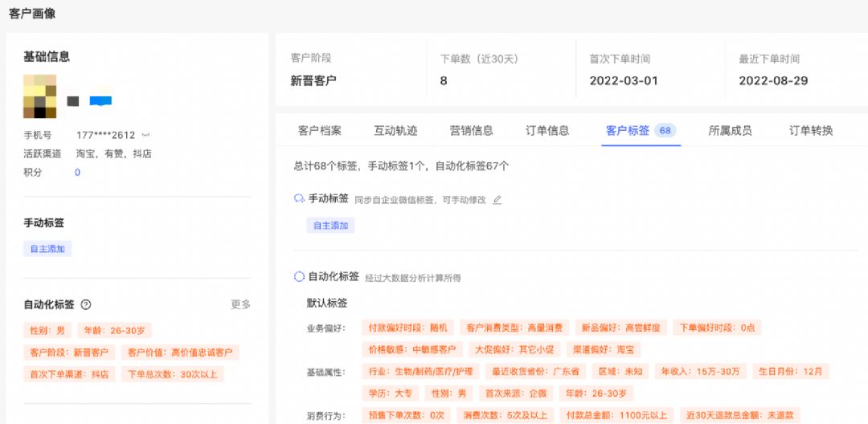Switch to the 营销信息 tab
This screenshot has height=424, width=868.
point(471,131)
